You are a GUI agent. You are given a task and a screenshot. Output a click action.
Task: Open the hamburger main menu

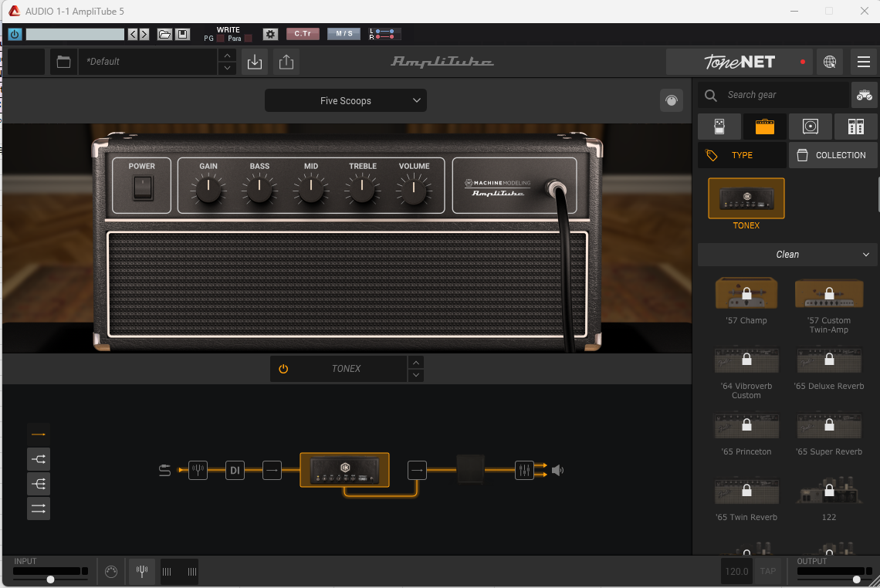click(x=864, y=62)
